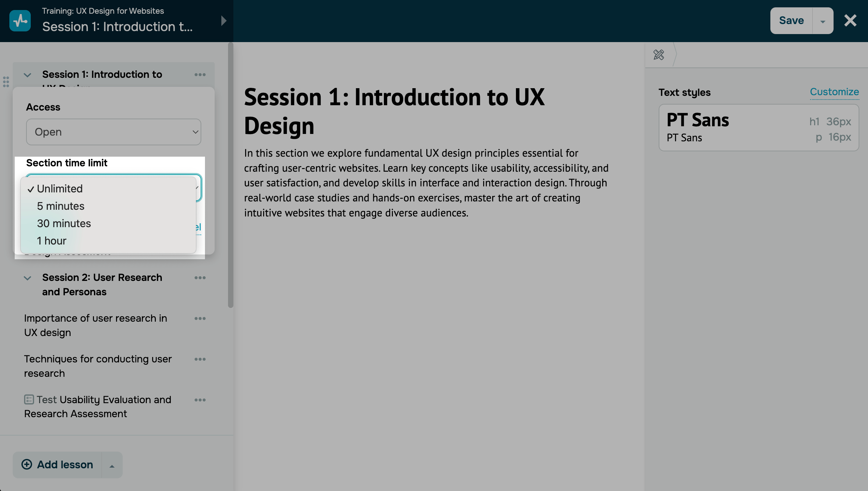The height and width of the screenshot is (491, 868).
Task: Open the Save button dropdown arrow
Action: pos(823,21)
